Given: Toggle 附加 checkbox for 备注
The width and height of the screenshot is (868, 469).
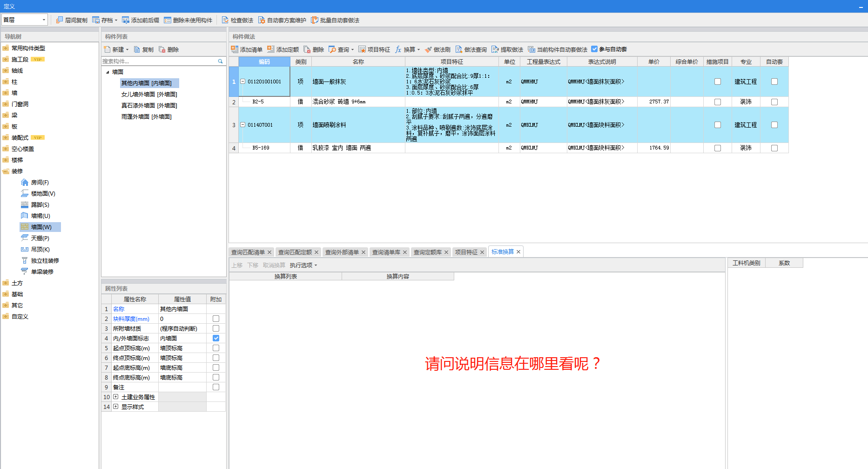Looking at the screenshot, I should [216, 387].
